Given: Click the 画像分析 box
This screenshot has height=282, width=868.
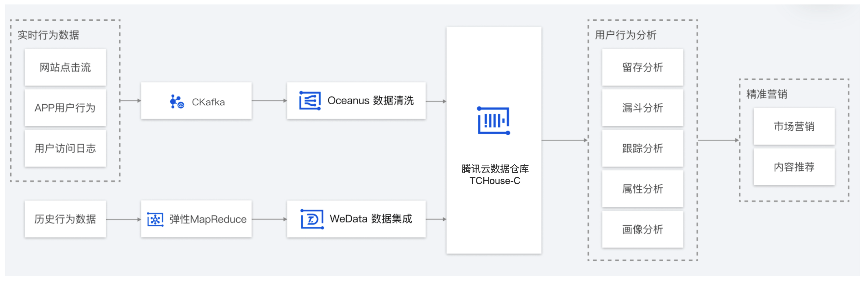Looking at the screenshot, I should [642, 229].
